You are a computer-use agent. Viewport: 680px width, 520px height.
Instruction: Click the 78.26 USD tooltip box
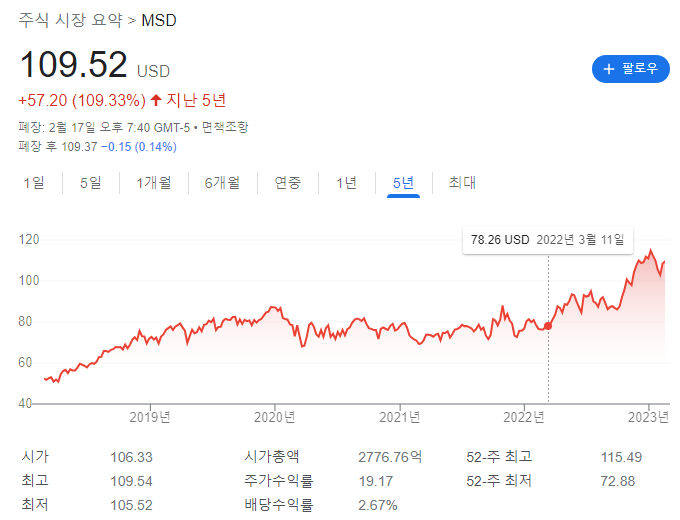[x=548, y=240]
